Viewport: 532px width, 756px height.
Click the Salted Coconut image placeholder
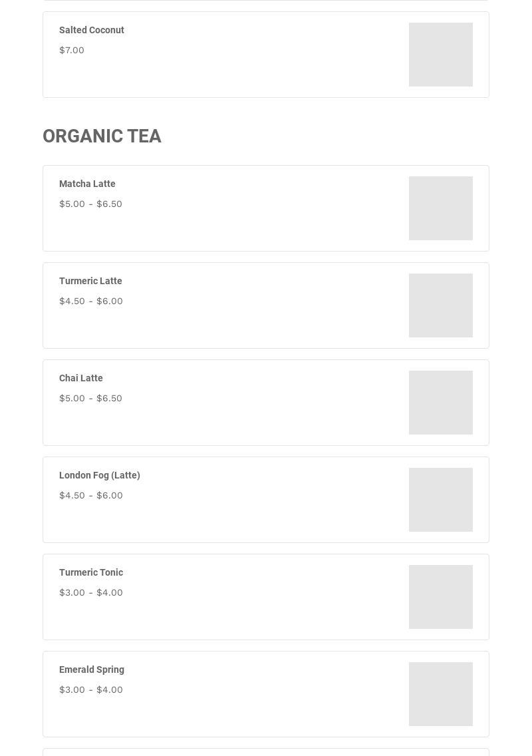coord(440,55)
